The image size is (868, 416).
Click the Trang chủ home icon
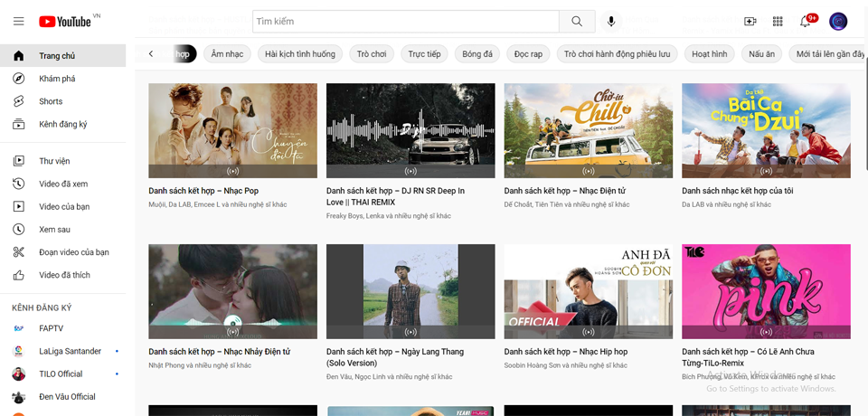(19, 55)
